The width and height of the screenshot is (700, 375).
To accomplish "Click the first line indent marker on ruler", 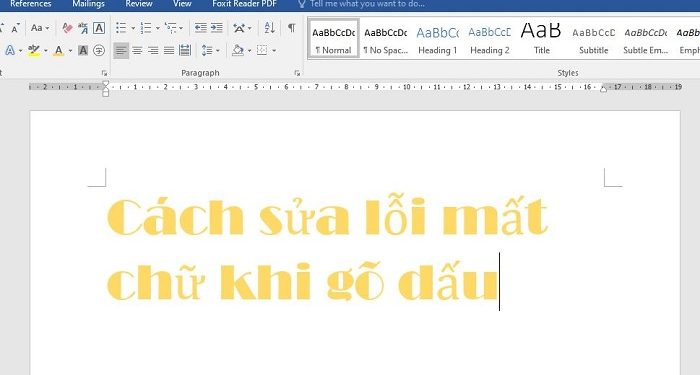I will 105,83.
